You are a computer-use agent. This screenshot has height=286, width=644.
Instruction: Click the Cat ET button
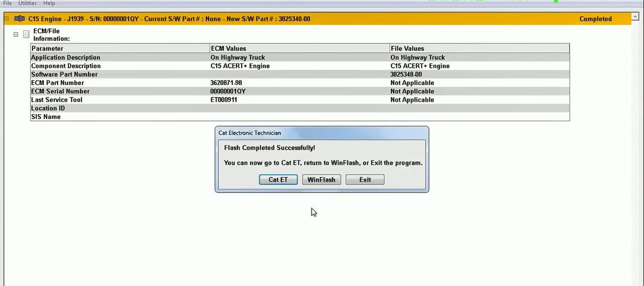(278, 179)
